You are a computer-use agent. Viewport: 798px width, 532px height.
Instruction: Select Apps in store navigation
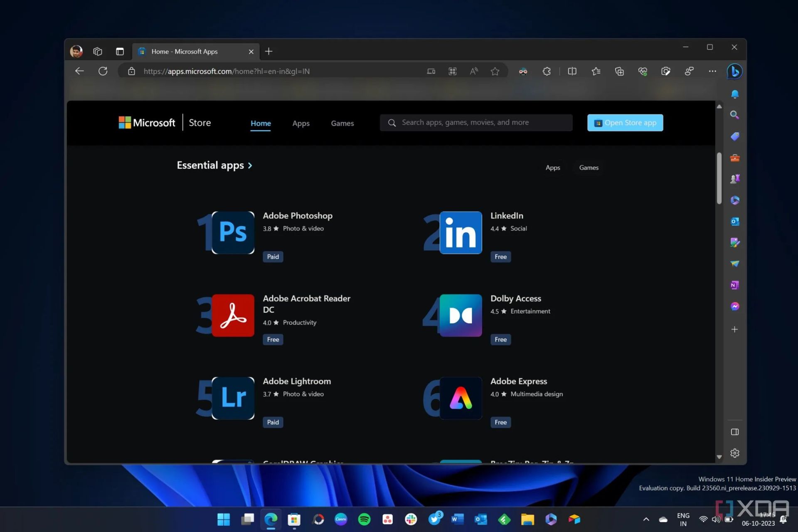point(301,123)
